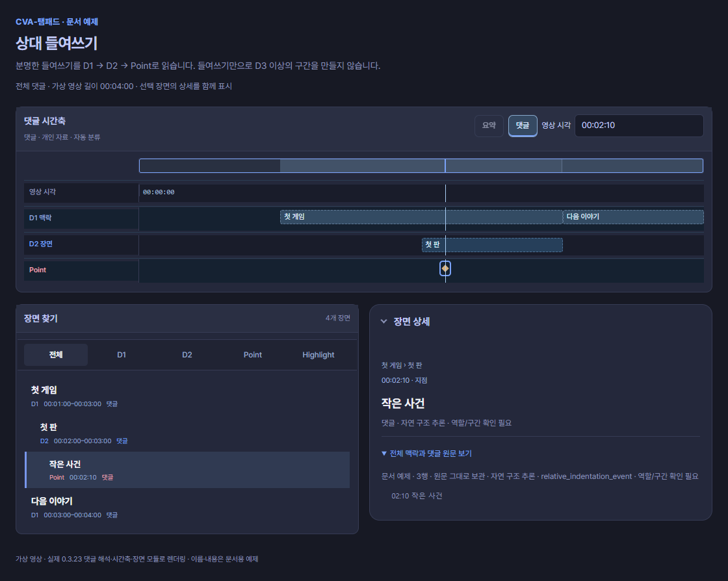Select the 댓글 view toggle
Viewport: 728px width, 581px height.
[523, 125]
